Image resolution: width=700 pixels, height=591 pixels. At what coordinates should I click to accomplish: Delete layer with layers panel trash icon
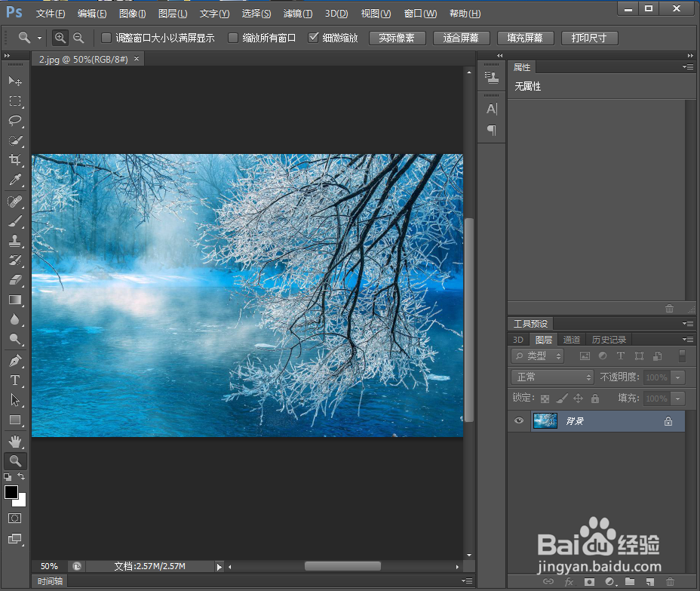tap(670, 581)
